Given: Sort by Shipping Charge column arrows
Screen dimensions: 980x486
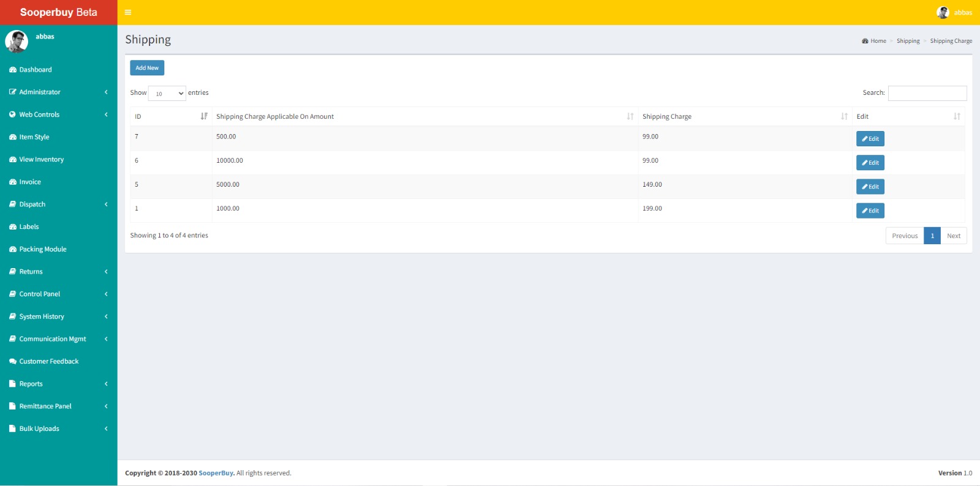Looking at the screenshot, I should pos(844,116).
